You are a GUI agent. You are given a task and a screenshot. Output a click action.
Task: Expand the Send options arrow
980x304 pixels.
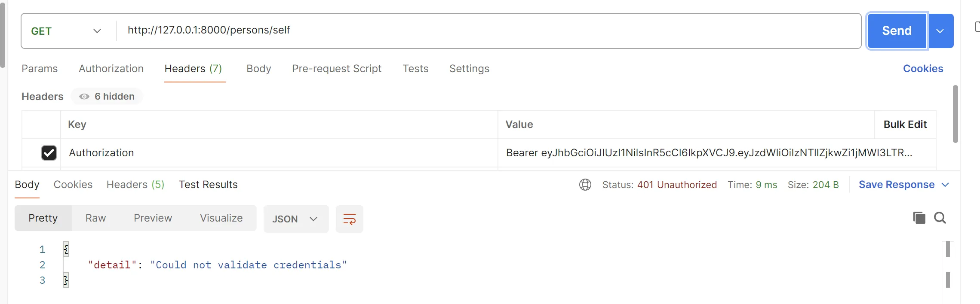coord(940,31)
